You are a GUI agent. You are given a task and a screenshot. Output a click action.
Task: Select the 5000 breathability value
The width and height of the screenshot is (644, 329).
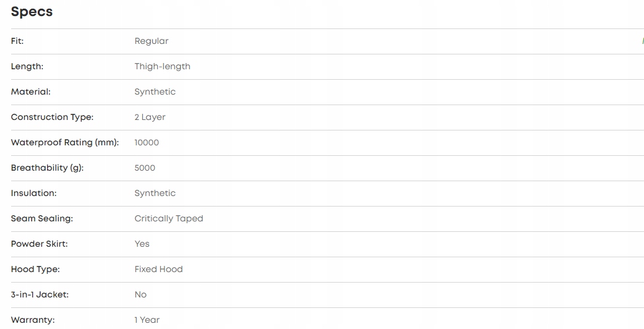click(x=145, y=168)
